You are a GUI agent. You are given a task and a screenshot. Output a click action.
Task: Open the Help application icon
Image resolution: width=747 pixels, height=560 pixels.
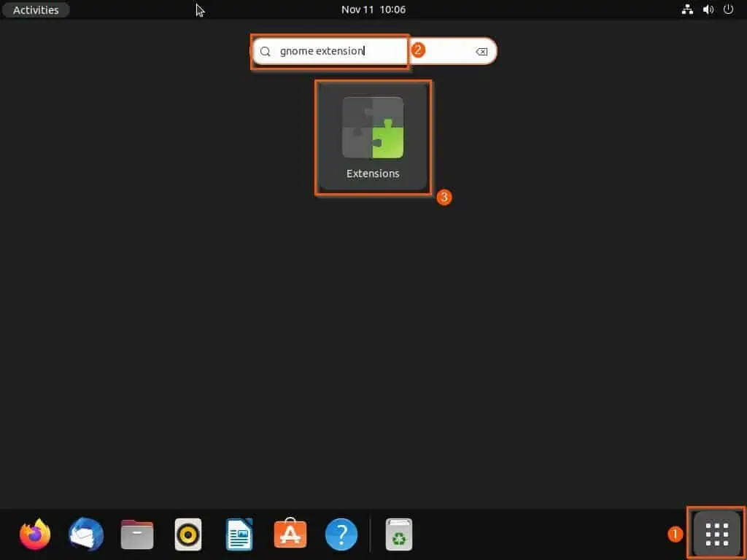click(x=341, y=533)
